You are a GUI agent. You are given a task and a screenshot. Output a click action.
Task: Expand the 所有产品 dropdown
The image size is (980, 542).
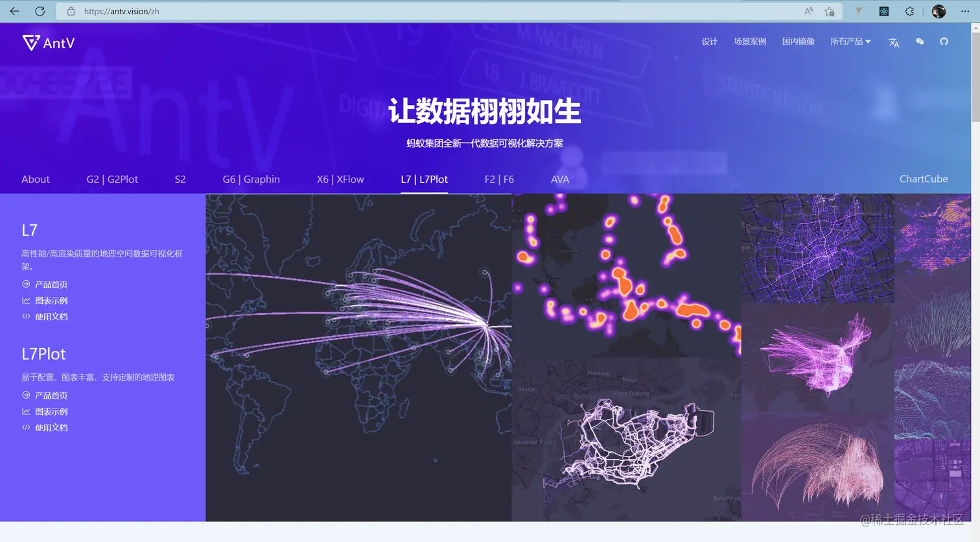(x=850, y=41)
